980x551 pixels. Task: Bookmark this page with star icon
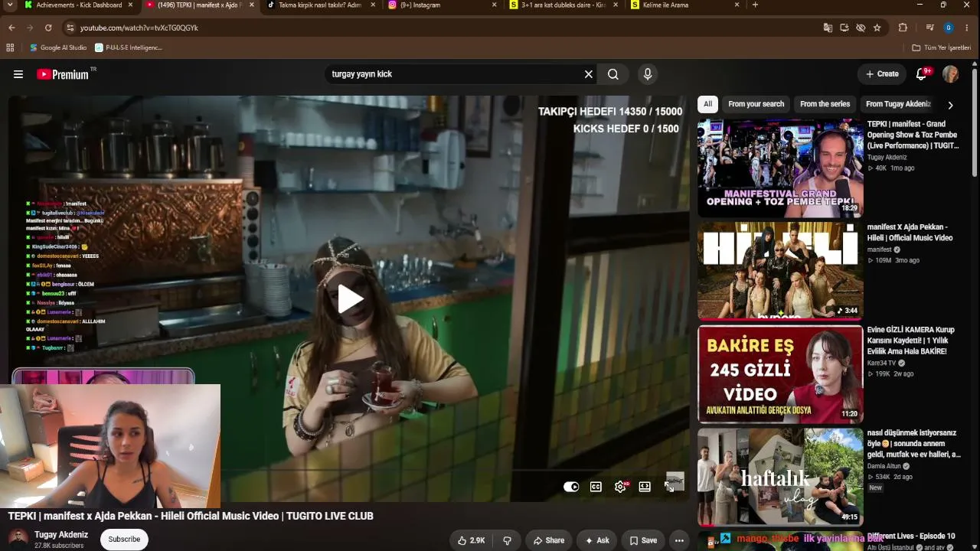tap(877, 28)
